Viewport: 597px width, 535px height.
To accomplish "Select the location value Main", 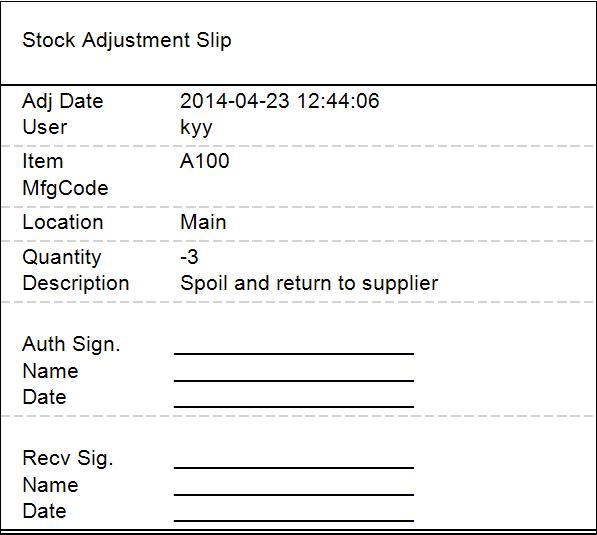I will click(x=203, y=222).
